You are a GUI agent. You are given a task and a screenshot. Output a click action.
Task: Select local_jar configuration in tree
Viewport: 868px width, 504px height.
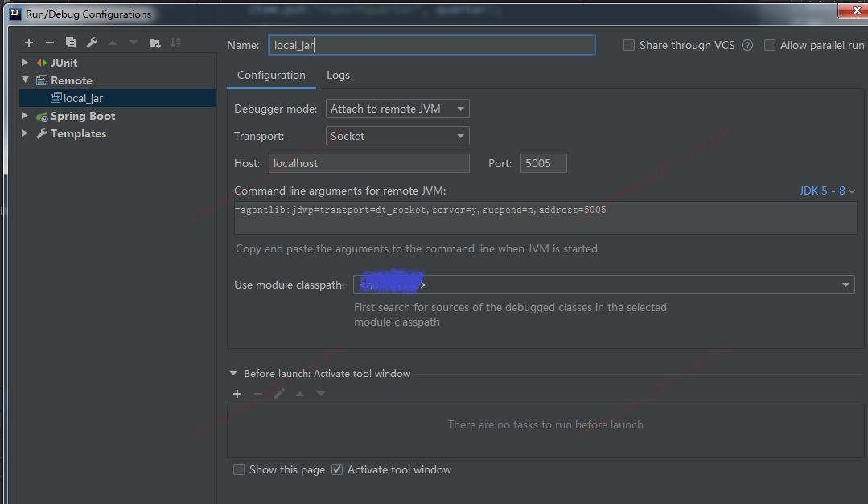83,98
